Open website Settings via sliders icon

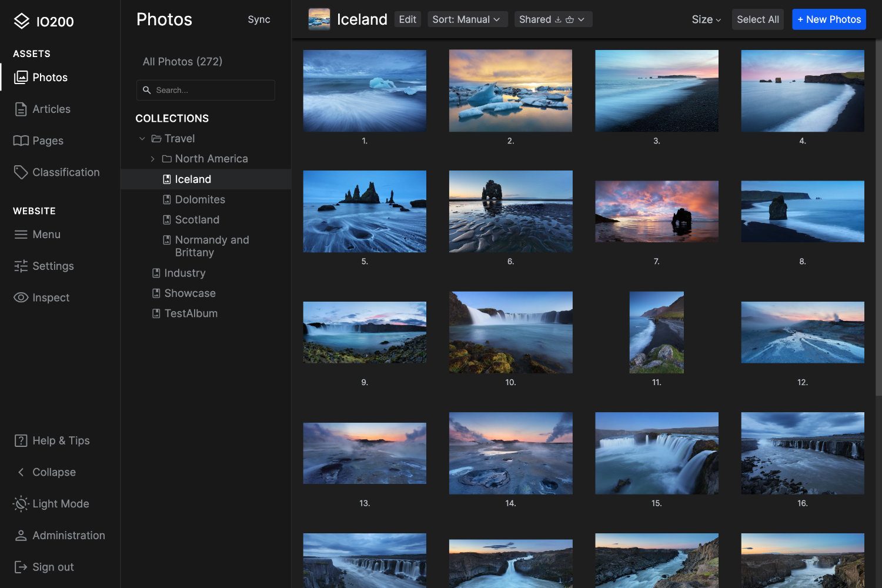pyautogui.click(x=21, y=266)
